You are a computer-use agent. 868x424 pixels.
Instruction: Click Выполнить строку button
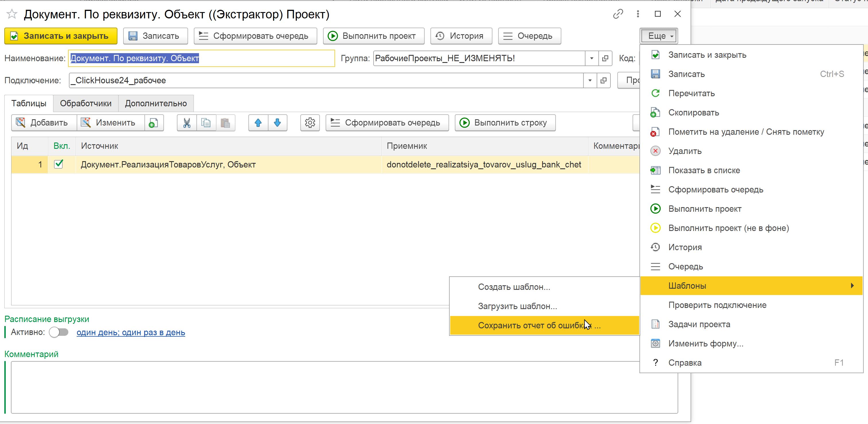coord(505,123)
